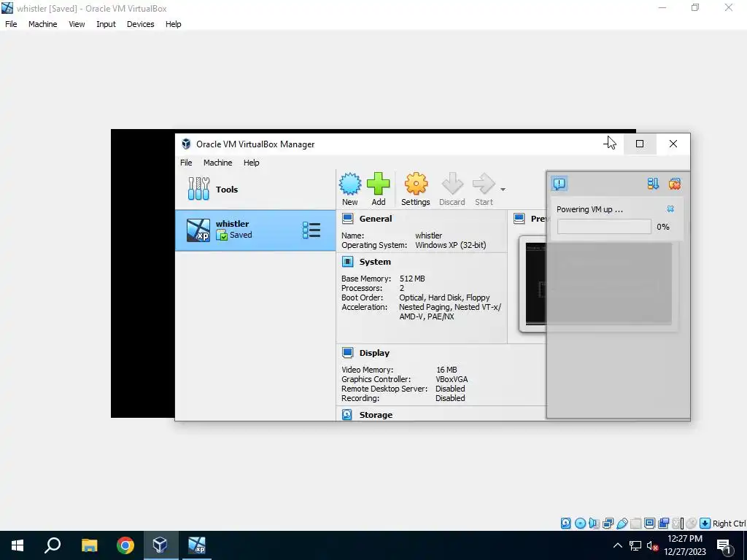Close the VirtualBox Manager window
Viewport: 747px width, 560px height.
pos(673,144)
